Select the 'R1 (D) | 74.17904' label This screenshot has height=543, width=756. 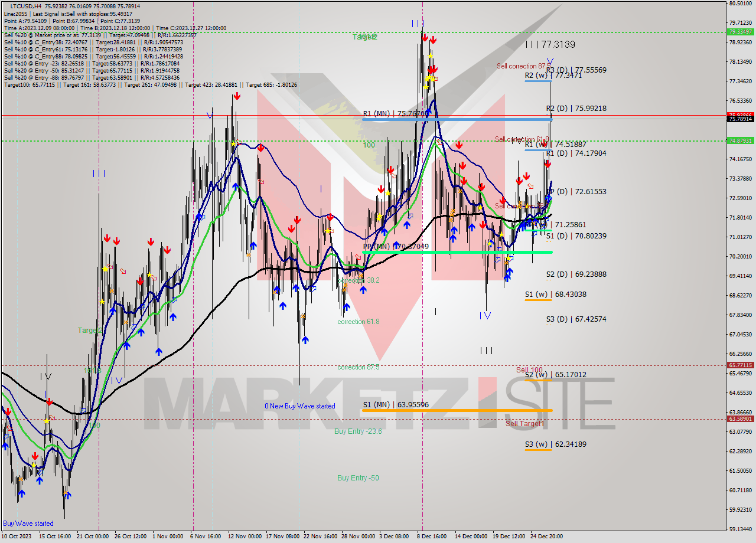[x=576, y=153]
